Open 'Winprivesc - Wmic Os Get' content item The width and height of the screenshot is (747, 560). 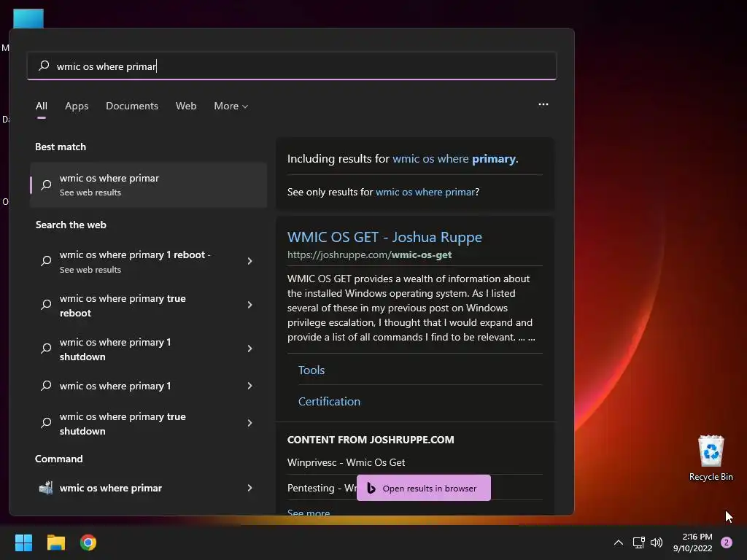346,462
